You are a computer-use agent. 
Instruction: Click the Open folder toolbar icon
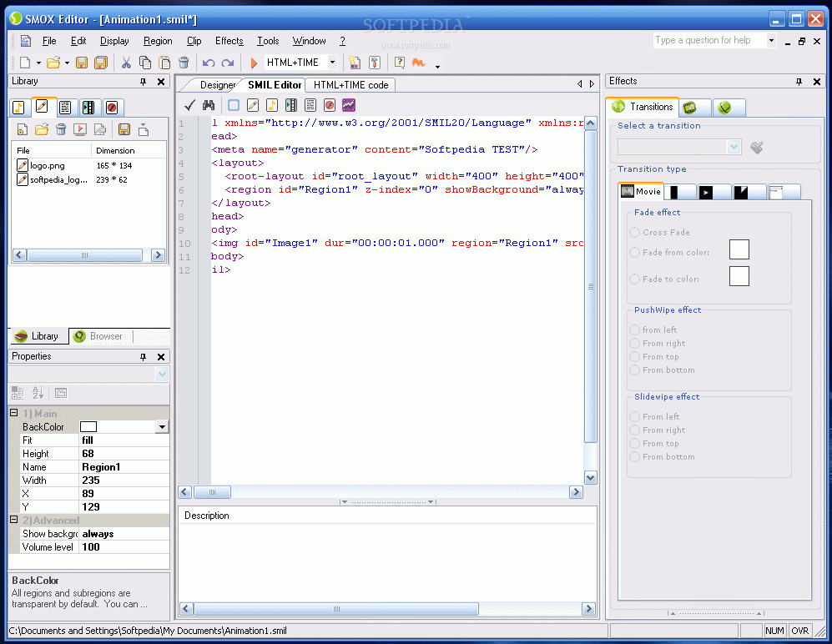pyautogui.click(x=53, y=63)
